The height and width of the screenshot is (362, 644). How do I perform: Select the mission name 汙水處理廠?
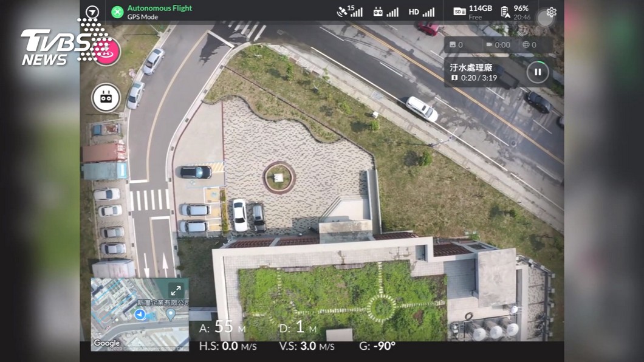pos(471,67)
